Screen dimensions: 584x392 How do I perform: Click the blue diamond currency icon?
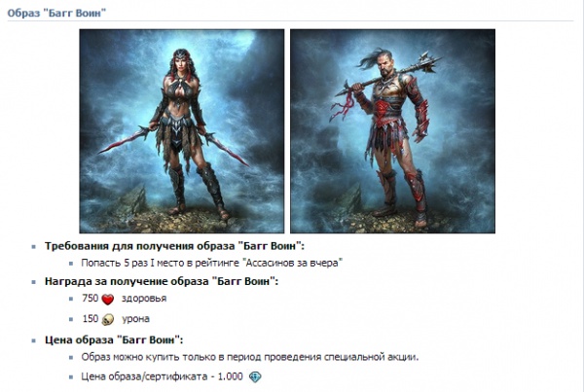(255, 376)
